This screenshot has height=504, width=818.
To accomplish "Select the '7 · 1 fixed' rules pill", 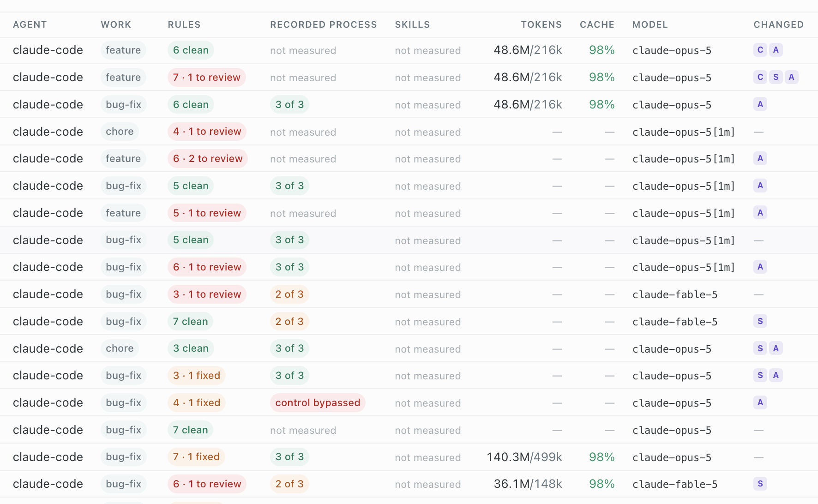I will [x=196, y=456].
